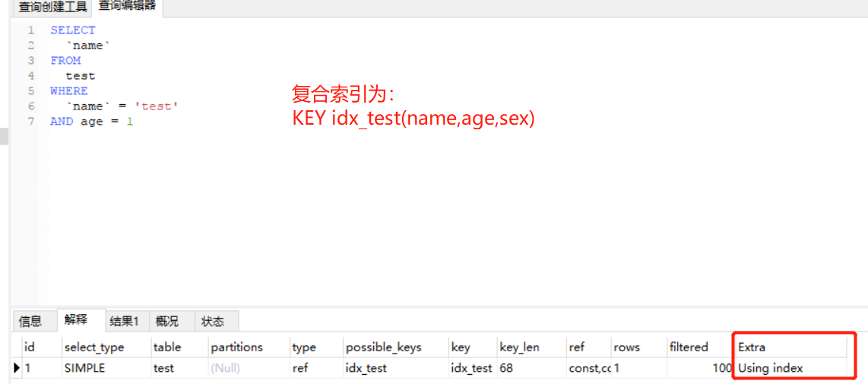Select the 'Using index' cell
The image size is (868, 384).
771,368
